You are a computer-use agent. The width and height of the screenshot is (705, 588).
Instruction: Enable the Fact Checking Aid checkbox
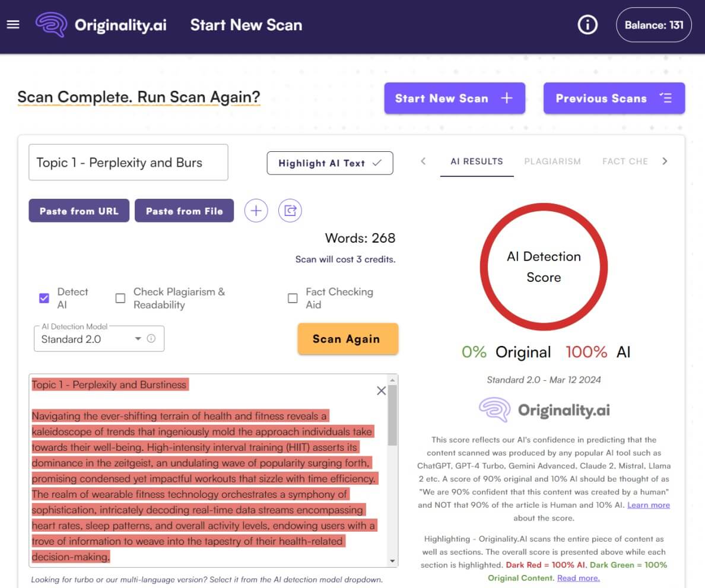[x=293, y=298]
